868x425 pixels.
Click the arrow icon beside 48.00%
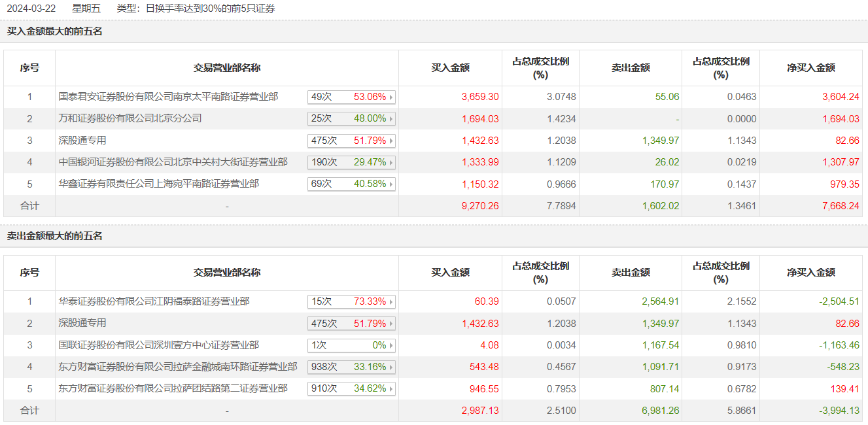[391, 119]
